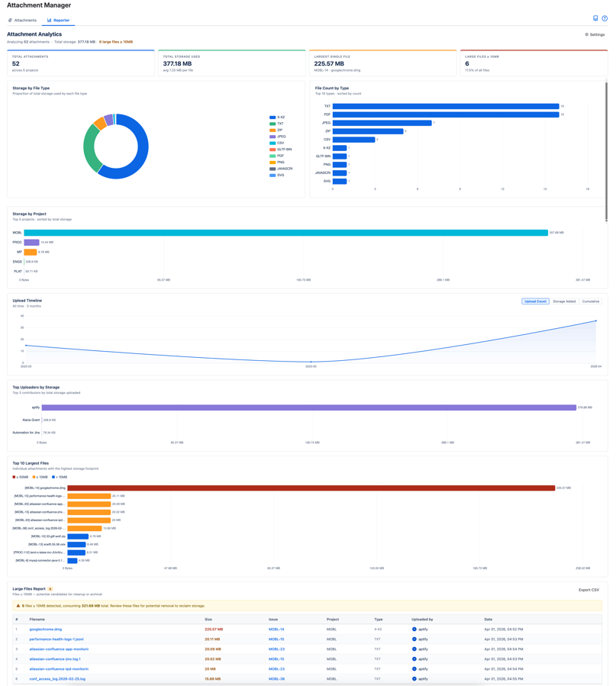Switch to the Cumulative timeline view
This screenshot has width=616, height=686.
click(590, 300)
